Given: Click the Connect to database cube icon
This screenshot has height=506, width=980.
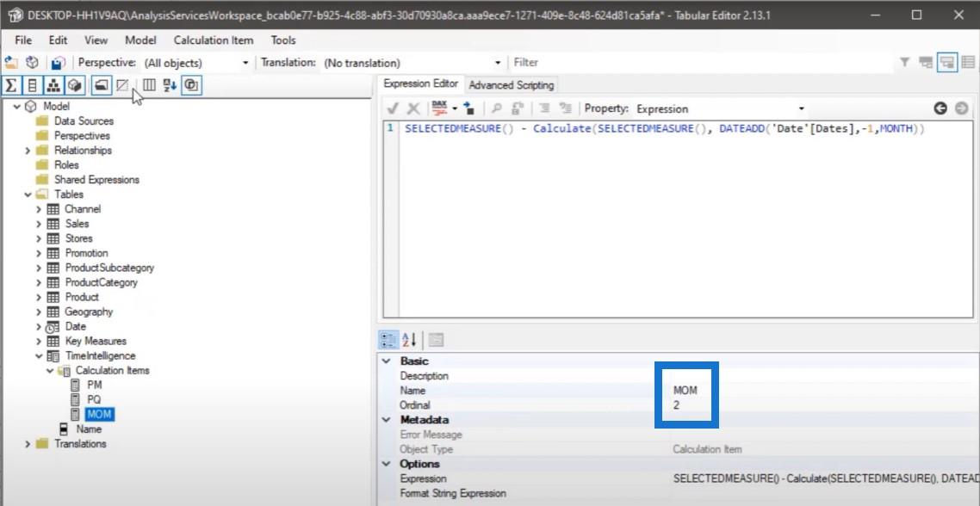Looking at the screenshot, I should click(x=32, y=63).
